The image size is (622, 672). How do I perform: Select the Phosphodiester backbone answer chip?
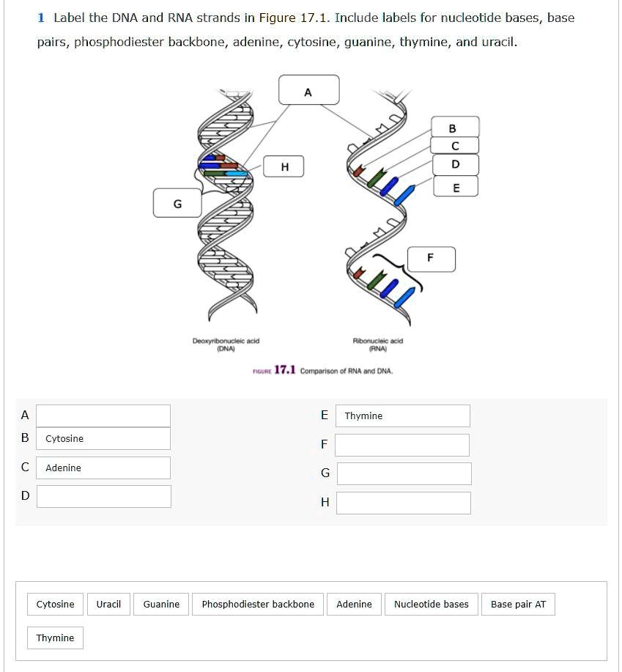coord(258,604)
